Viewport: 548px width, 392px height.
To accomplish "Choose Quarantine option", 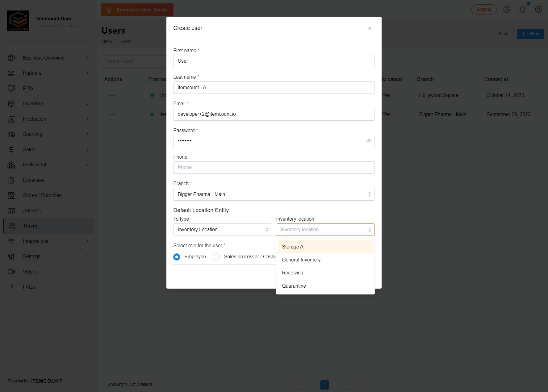I will (325, 286).
